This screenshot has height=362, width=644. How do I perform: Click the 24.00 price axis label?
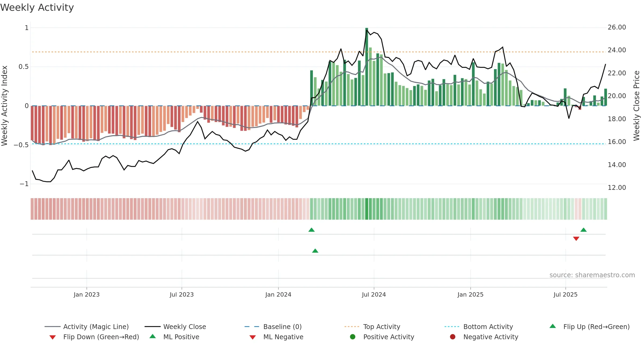coord(617,50)
